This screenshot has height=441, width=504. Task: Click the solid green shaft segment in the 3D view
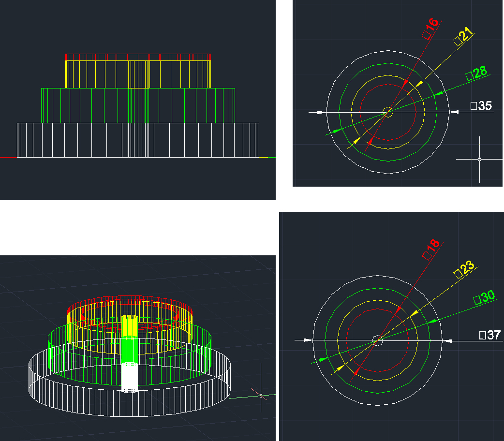(130, 350)
